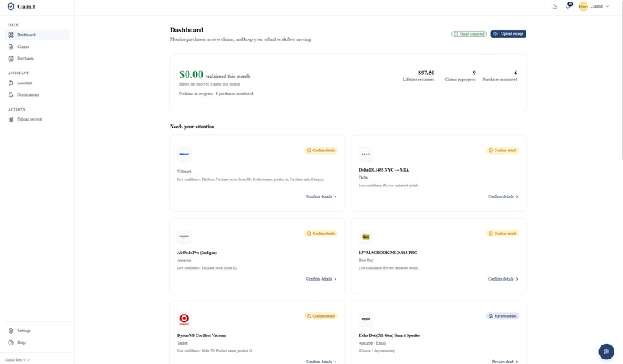Open Settings page
This screenshot has width=623, height=364.
37,331
